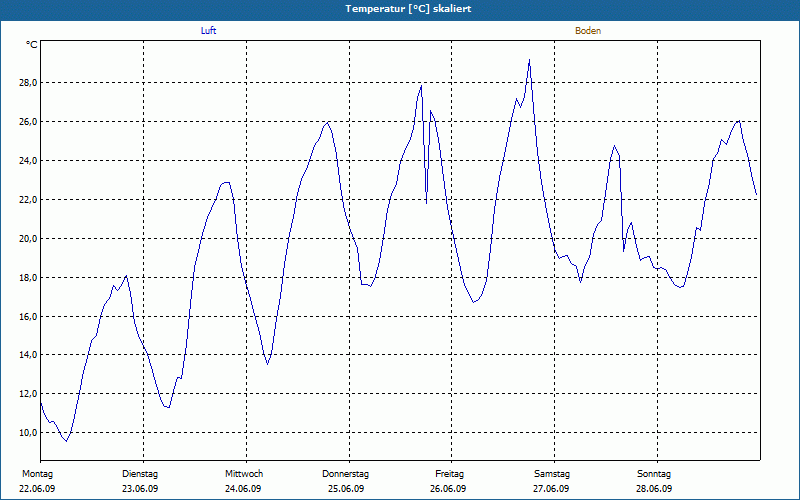
Task: Click the 28,0 y-axis value
Action: (x=29, y=83)
